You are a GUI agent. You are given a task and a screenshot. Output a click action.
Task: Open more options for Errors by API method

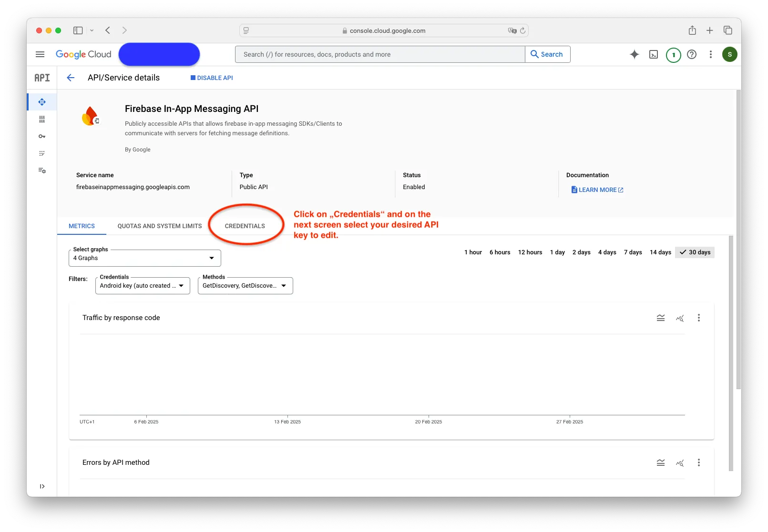[x=699, y=462]
